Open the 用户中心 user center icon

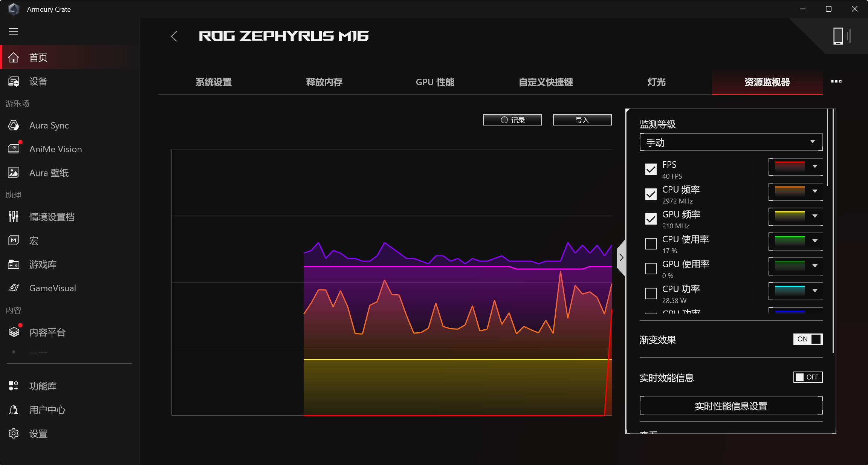pyautogui.click(x=14, y=410)
